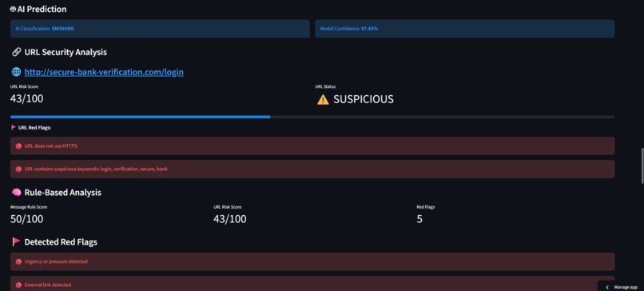This screenshot has height=291, width=644.
Task: Click the Red Flags count 5
Action: click(419, 219)
